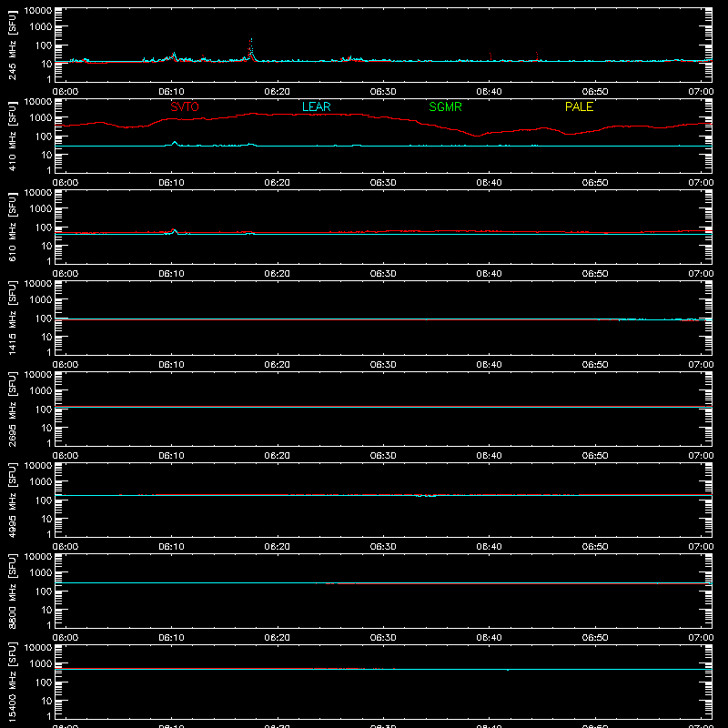Image resolution: width=728 pixels, height=728 pixels.
Task: Click the 2695 MHz [SFU] axis title
Action: [x=12, y=409]
